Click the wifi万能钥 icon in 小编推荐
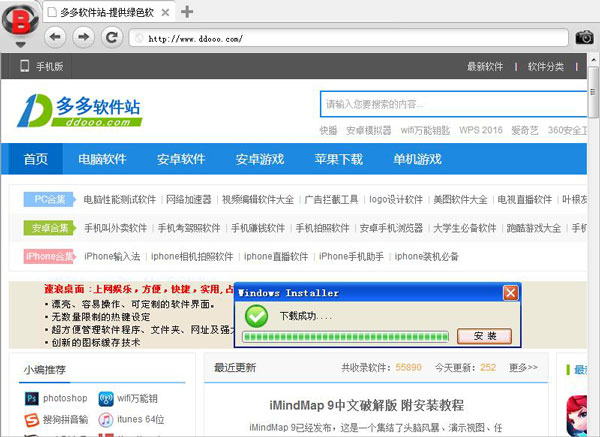The height and width of the screenshot is (437, 600). 106,399
